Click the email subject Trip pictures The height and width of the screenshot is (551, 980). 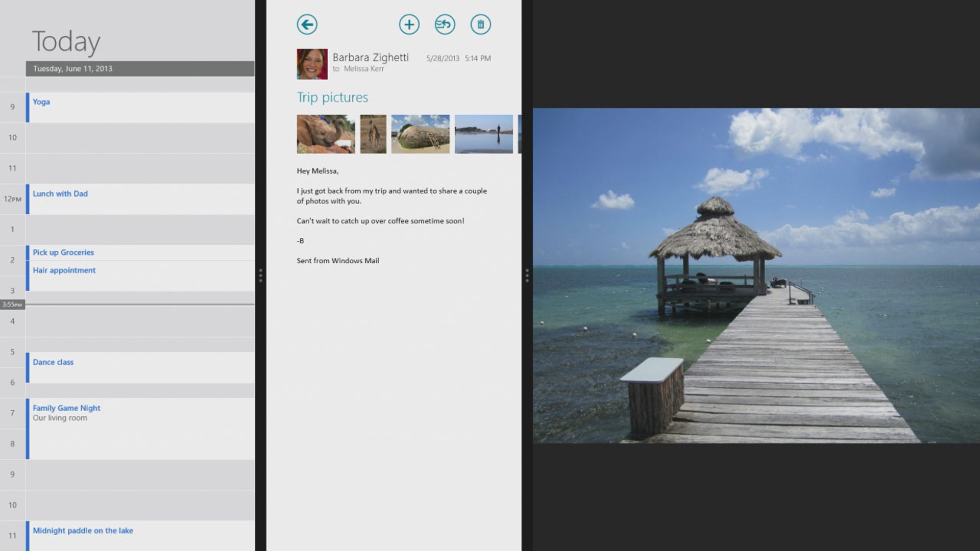point(332,97)
